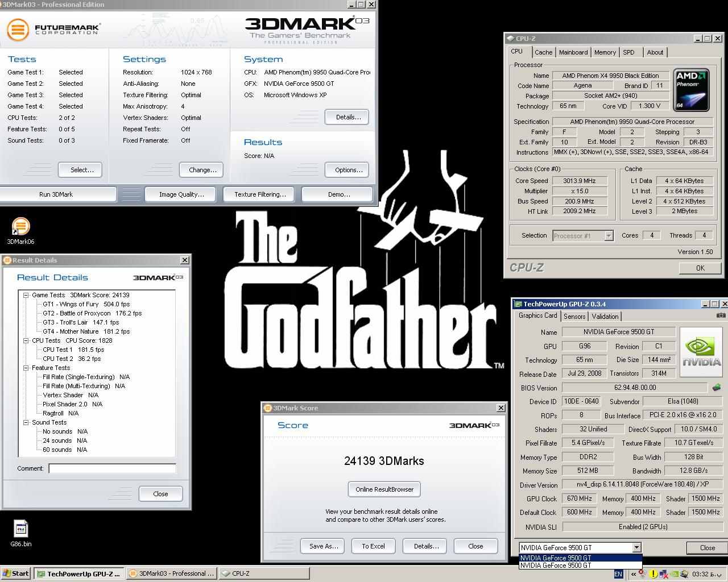Open system Details... in the 3DMark03 main window

click(x=348, y=117)
